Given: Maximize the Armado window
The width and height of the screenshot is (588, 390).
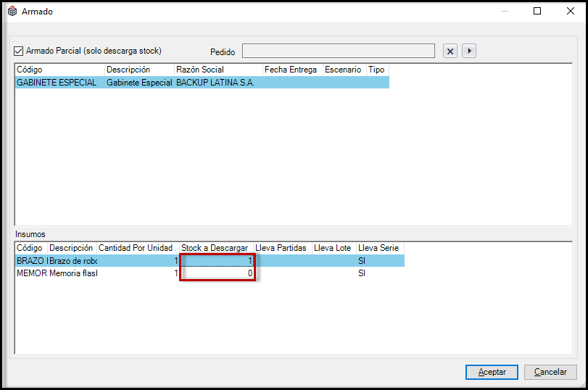Looking at the screenshot, I should [x=537, y=11].
